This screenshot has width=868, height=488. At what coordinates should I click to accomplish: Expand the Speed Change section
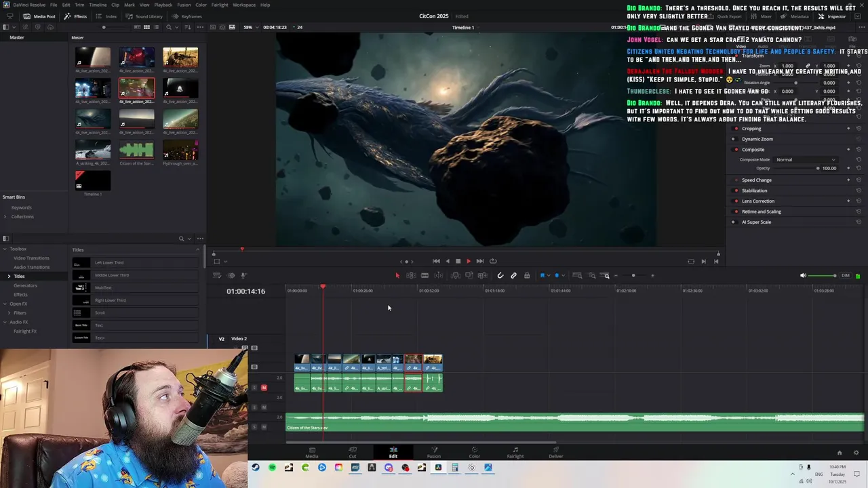[x=757, y=180]
